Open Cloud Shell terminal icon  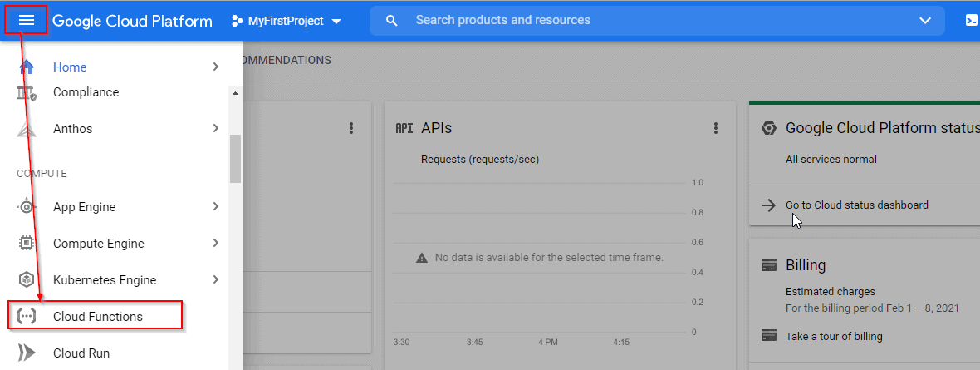pyautogui.click(x=971, y=21)
